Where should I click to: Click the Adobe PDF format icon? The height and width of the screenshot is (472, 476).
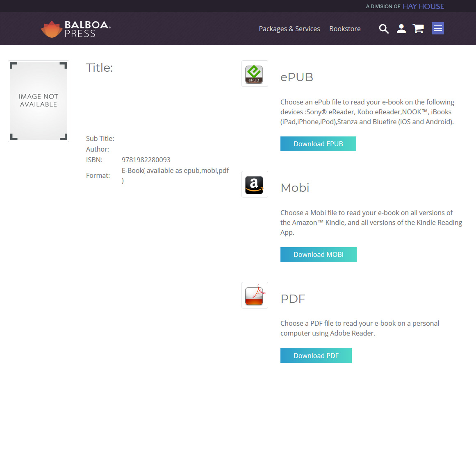tap(255, 295)
